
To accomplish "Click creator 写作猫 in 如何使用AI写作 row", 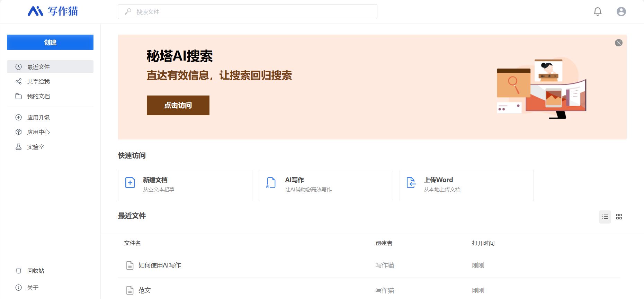I will click(385, 265).
